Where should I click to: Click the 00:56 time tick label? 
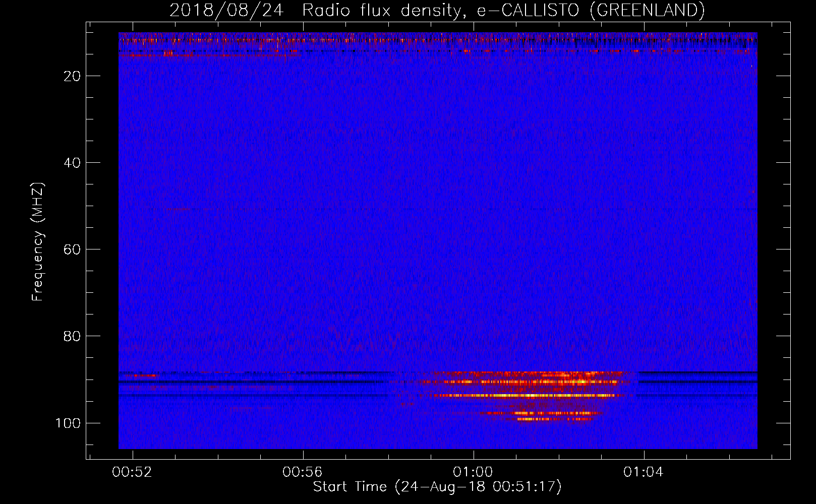[x=303, y=472]
